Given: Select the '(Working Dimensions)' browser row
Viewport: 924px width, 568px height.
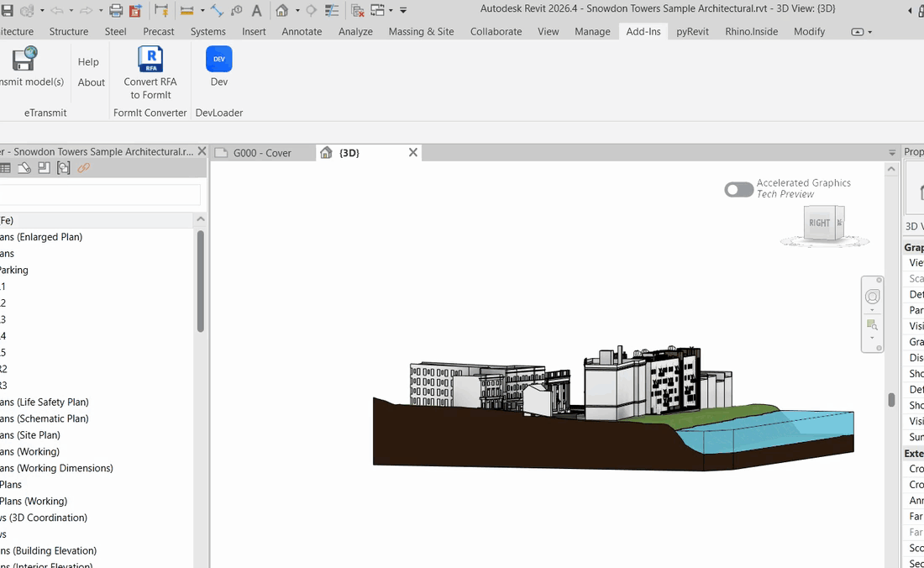Looking at the screenshot, I should tap(97, 468).
